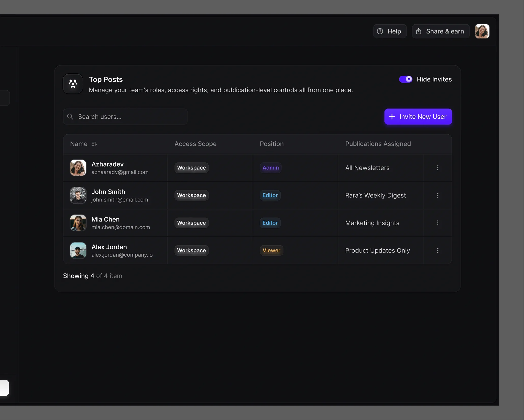
Task: Click the Position column header
Action: pos(272,144)
